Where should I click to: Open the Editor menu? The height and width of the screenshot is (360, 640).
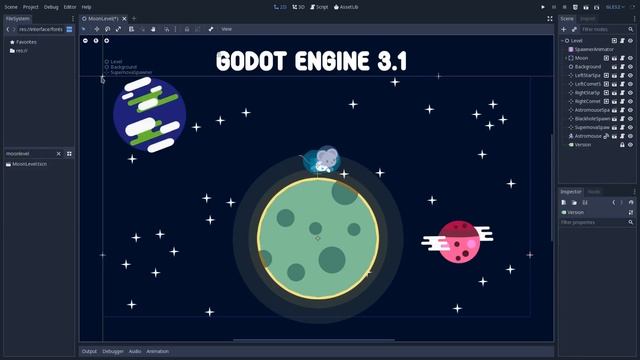(x=70, y=7)
